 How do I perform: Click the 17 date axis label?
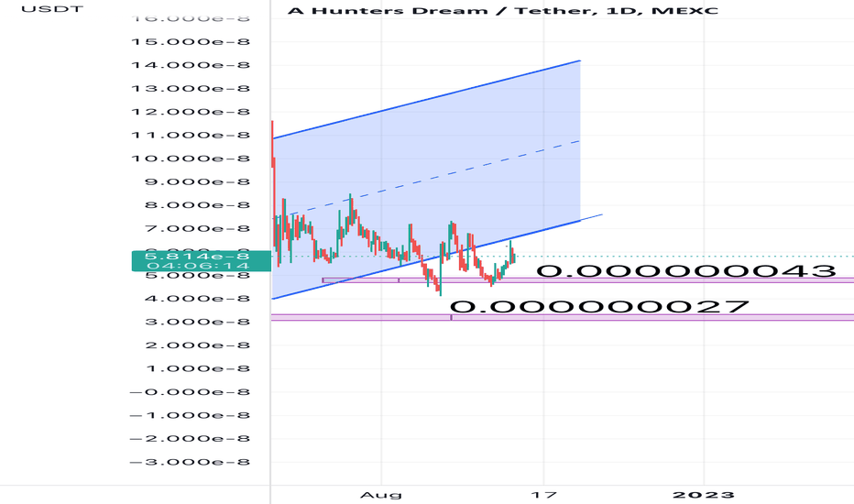coord(544,495)
